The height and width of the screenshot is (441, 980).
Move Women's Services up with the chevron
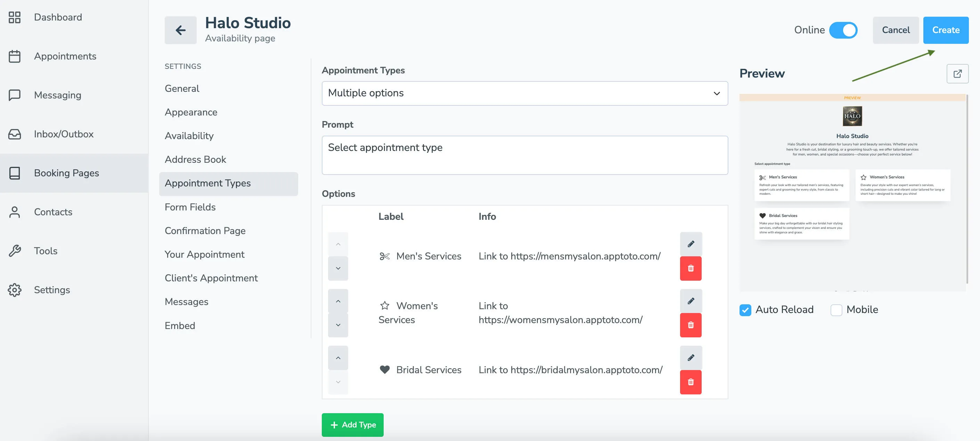[x=338, y=300]
